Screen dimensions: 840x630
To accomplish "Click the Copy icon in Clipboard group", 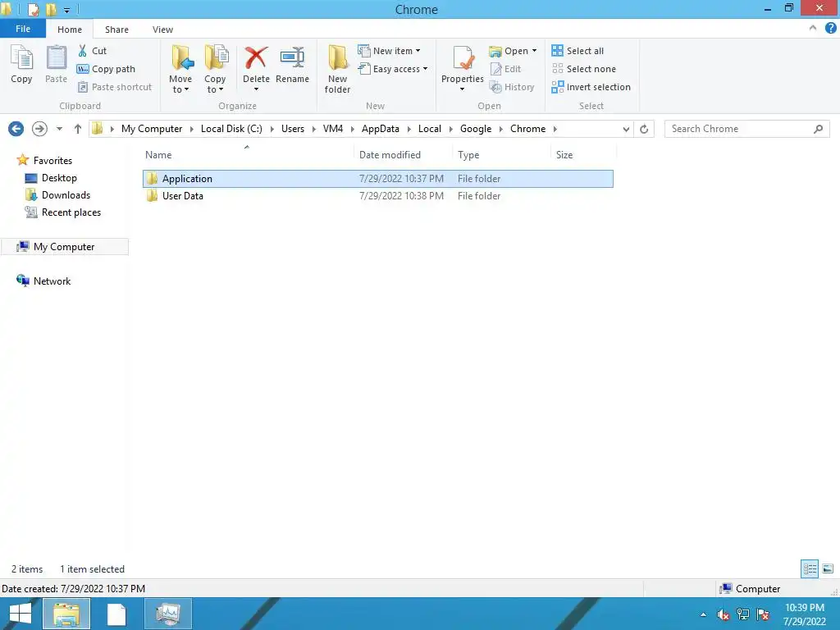I will 21,64.
